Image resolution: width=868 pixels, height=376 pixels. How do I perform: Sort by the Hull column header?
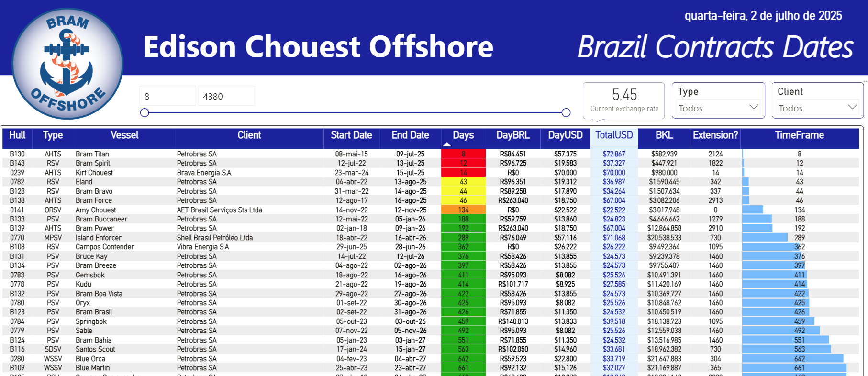click(x=17, y=135)
